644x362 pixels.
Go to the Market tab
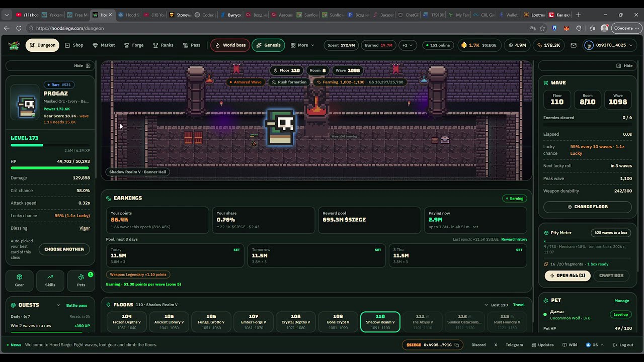click(104, 45)
